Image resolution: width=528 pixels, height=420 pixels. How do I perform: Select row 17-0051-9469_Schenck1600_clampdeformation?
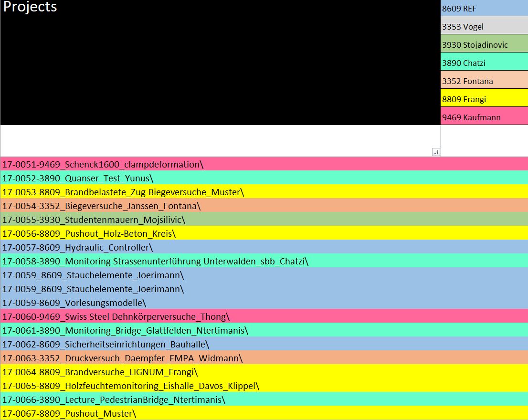(264, 164)
